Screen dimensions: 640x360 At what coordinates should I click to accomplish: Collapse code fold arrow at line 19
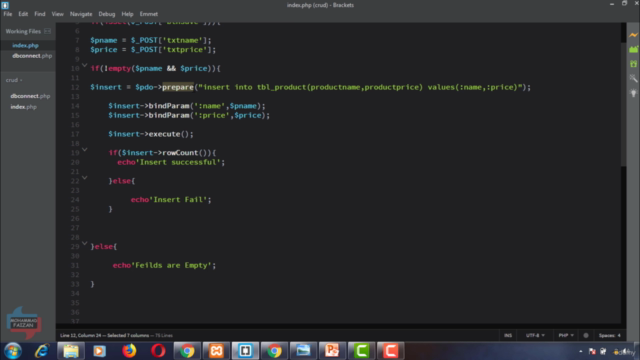pos(84,150)
